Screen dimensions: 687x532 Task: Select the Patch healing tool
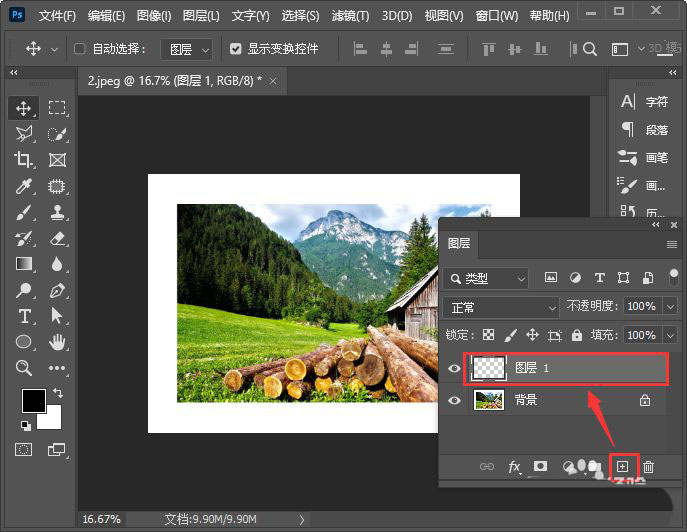(x=57, y=186)
